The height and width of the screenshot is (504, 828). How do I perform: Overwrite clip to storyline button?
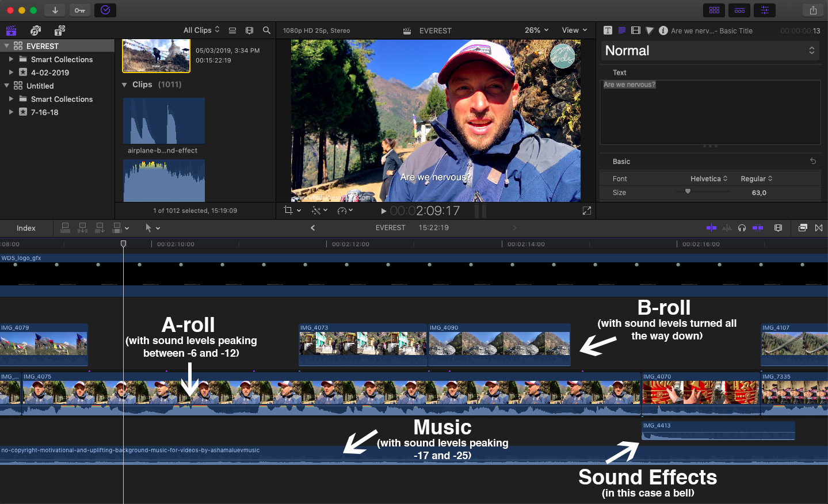117,228
